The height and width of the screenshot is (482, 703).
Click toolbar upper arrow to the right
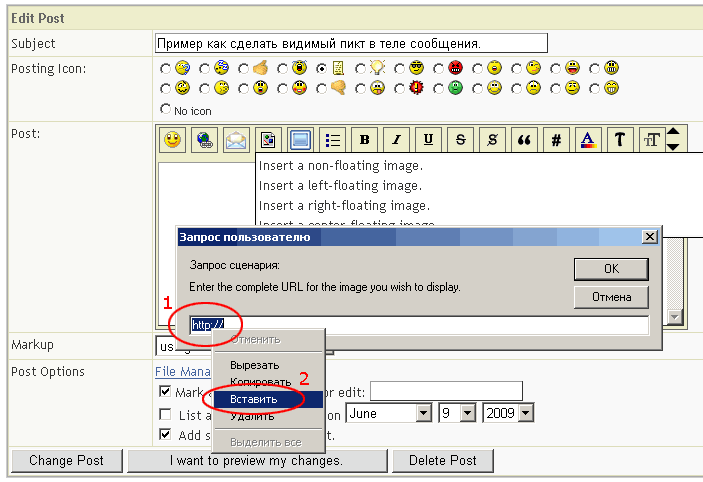(673, 131)
